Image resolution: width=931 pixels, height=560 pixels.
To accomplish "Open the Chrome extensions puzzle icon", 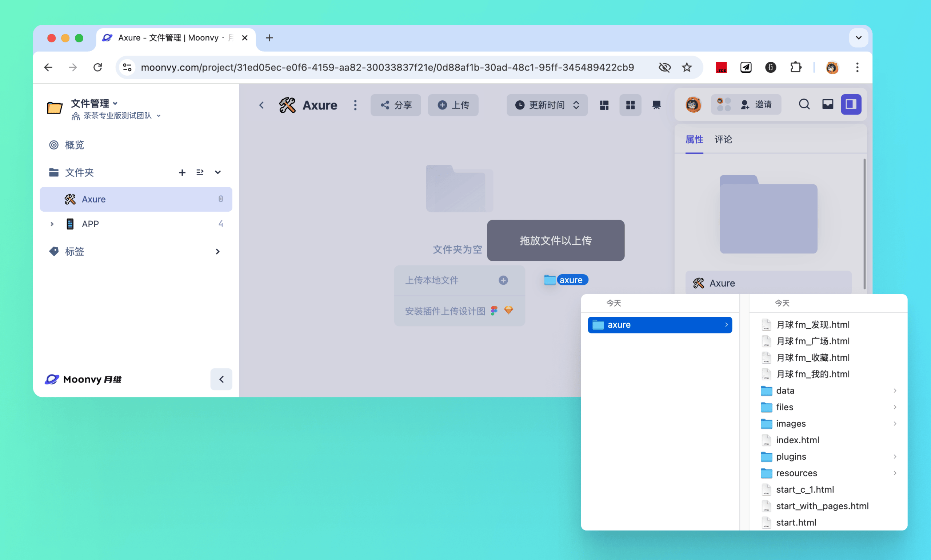I will coord(795,68).
